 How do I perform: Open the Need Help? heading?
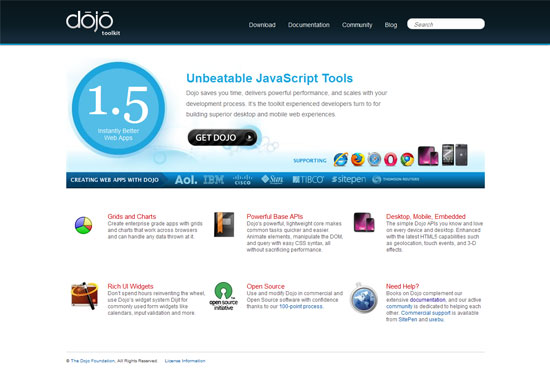tap(402, 286)
